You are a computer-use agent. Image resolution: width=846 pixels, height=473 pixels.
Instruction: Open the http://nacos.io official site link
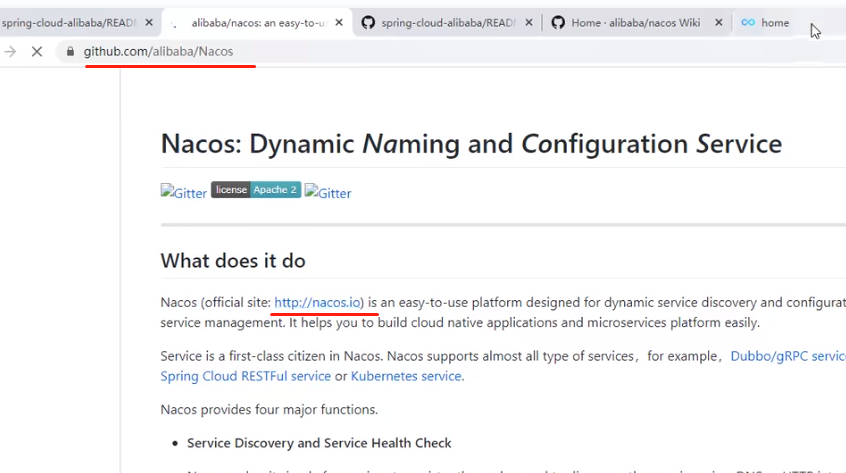317,303
